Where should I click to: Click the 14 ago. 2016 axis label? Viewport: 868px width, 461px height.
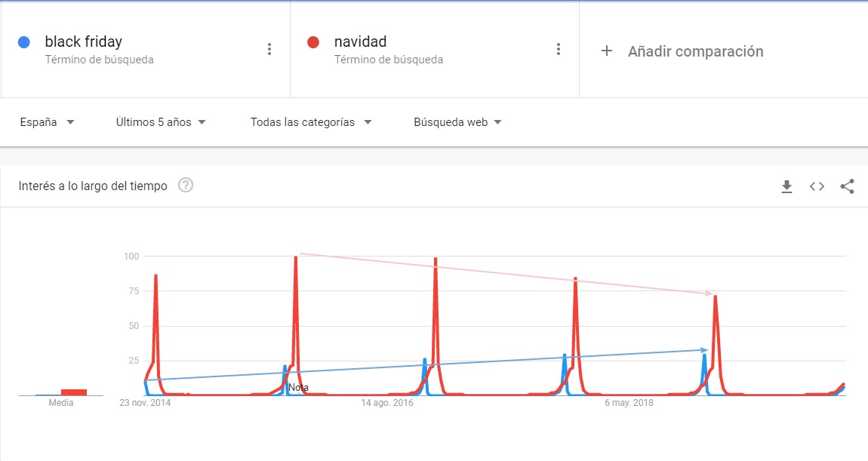point(387,403)
